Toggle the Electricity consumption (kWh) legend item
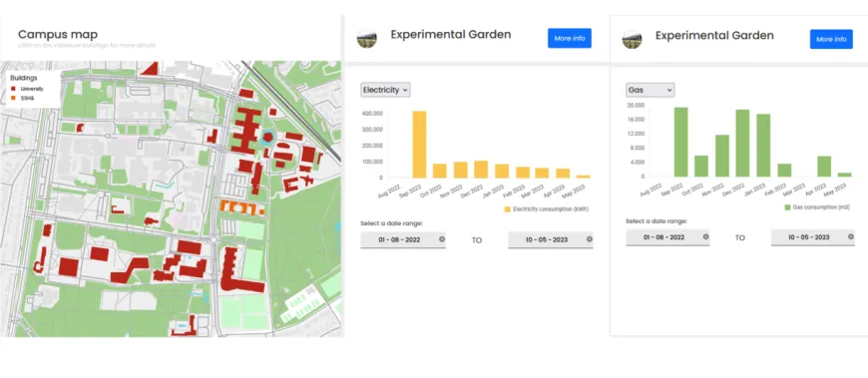This screenshot has width=868, height=378. tap(546, 209)
